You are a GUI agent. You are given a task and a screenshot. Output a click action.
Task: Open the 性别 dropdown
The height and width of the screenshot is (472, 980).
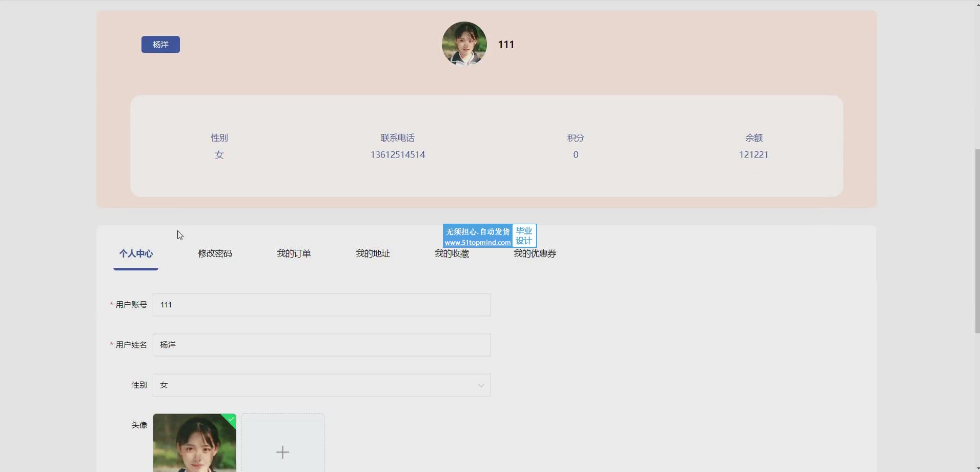click(322, 385)
